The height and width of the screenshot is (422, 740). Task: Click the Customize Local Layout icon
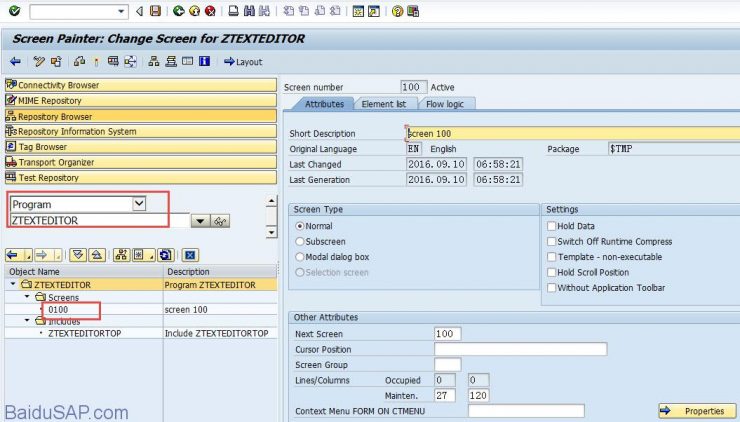pos(413,10)
